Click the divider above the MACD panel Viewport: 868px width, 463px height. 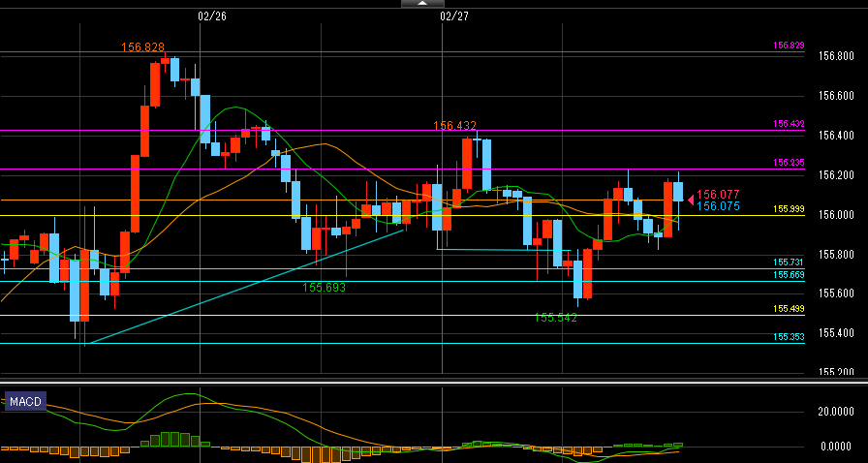point(434,383)
